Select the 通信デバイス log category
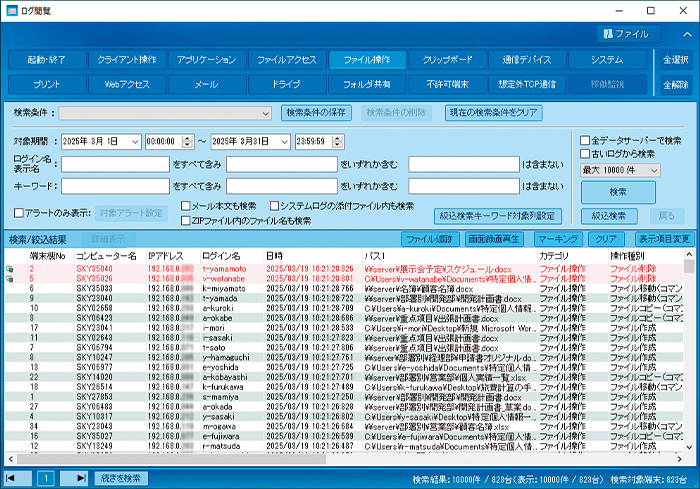This screenshot has height=489, width=700. (527, 60)
